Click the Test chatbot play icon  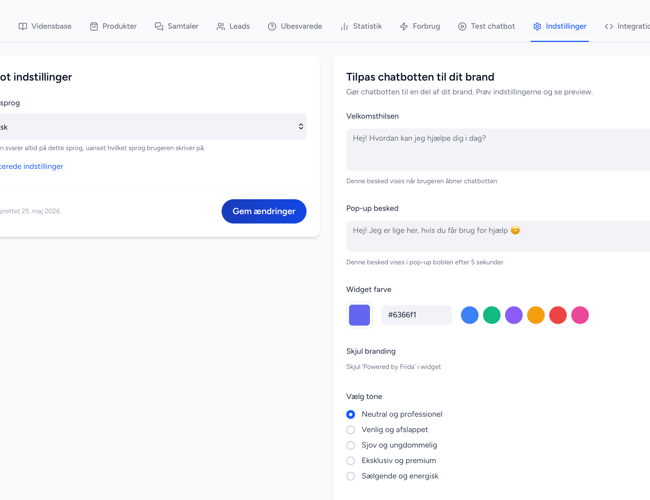[462, 26]
